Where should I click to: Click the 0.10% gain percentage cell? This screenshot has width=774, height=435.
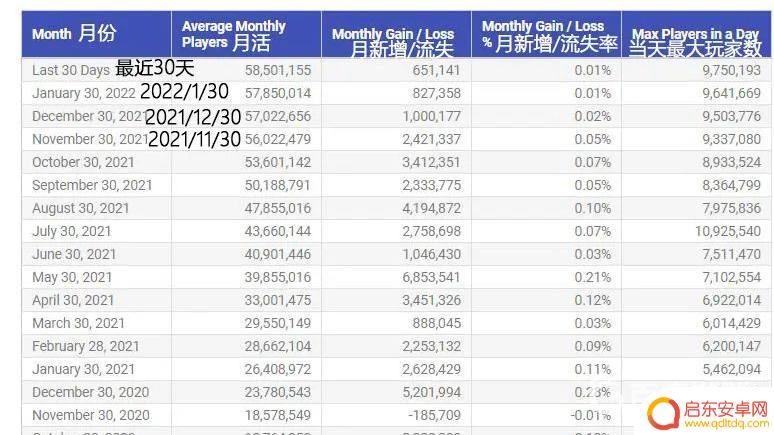pyautogui.click(x=593, y=208)
